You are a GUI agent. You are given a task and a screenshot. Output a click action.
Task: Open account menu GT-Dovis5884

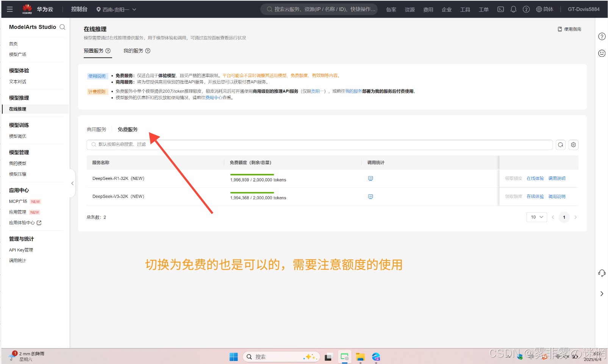[583, 9]
